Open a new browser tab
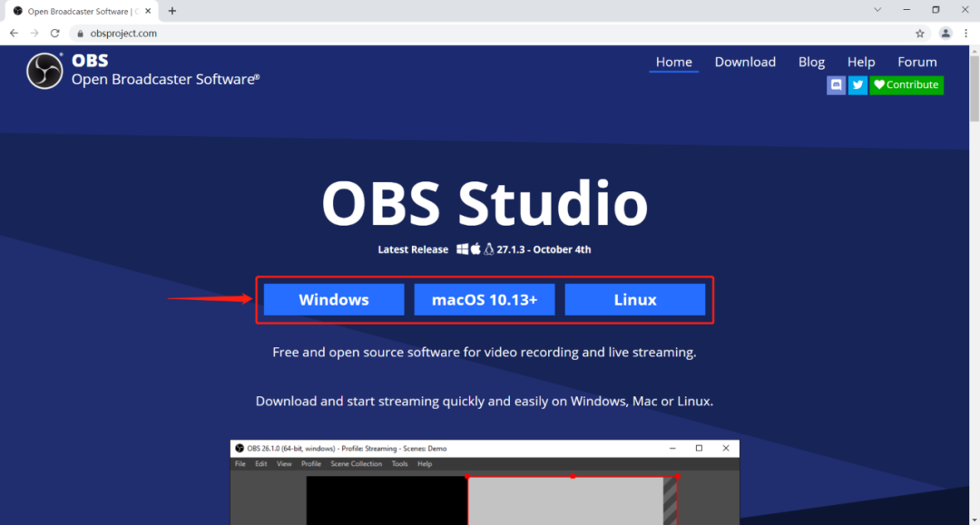This screenshot has height=525, width=980. (172, 11)
